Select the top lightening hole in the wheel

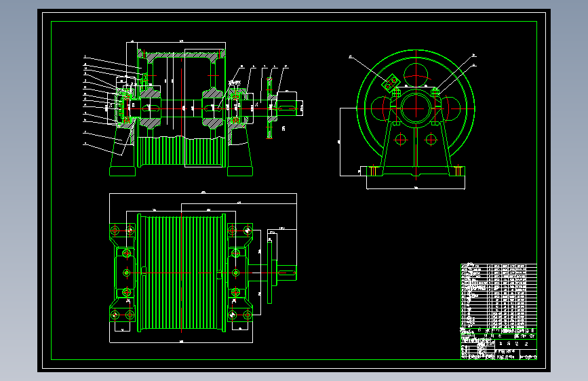point(416,75)
